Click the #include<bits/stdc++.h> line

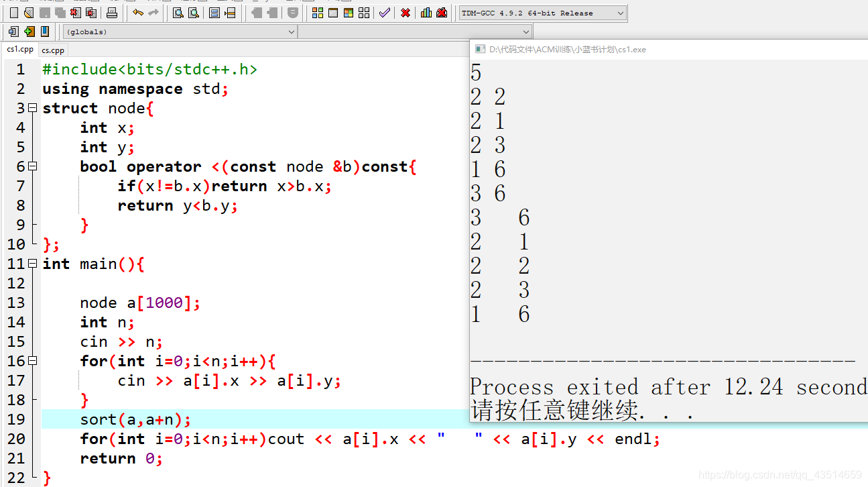tap(149, 70)
